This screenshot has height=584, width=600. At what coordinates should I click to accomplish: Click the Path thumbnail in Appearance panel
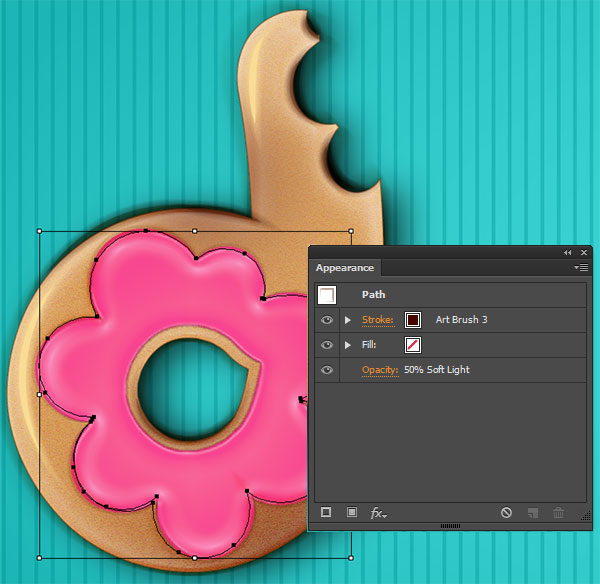point(327,295)
